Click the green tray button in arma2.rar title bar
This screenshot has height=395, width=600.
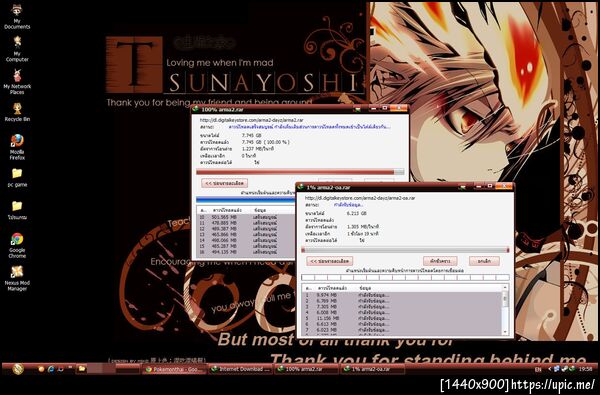[357, 109]
